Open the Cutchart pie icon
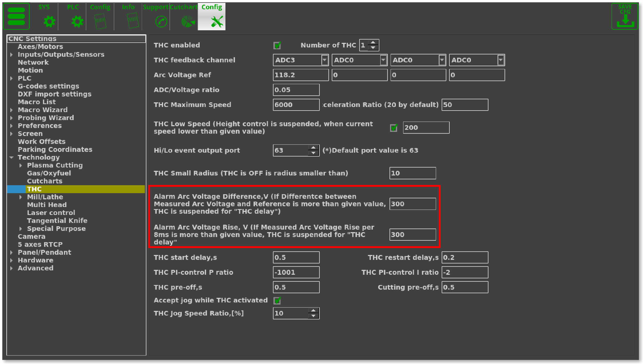Screen dimensions: 643x364 (188, 22)
